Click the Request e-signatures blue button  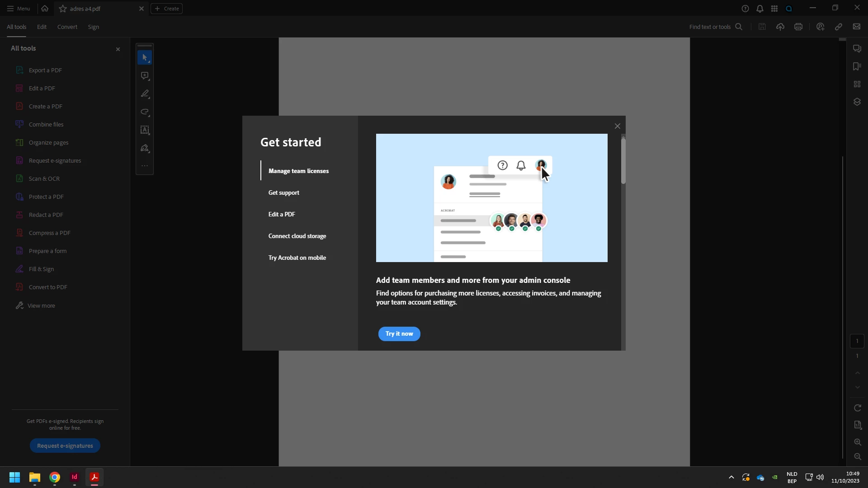point(65,446)
